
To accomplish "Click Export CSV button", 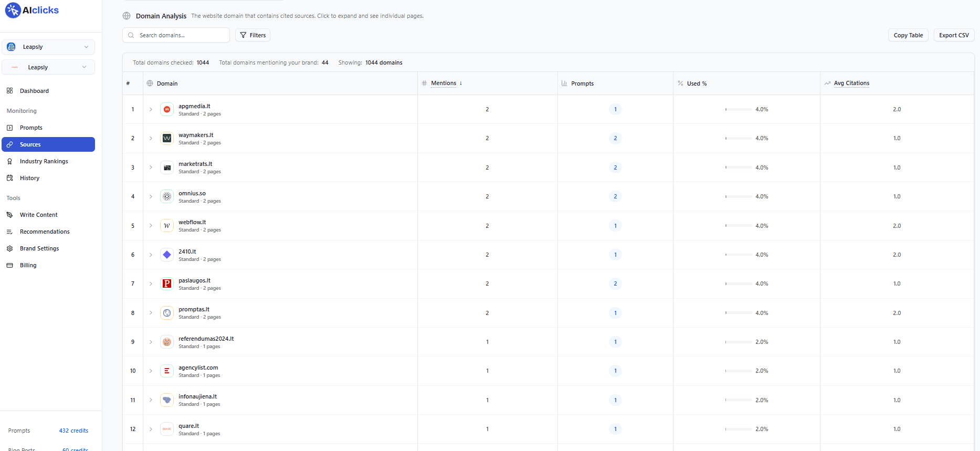I will [954, 35].
